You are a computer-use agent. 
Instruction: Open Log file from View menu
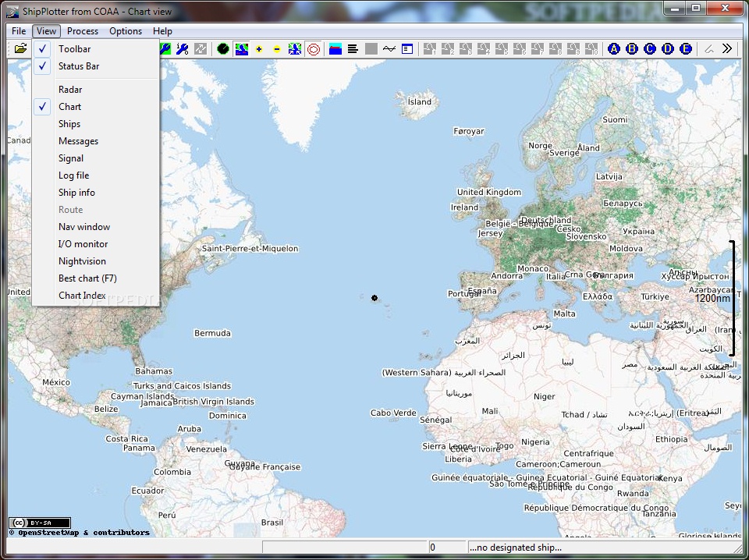(x=95, y=175)
